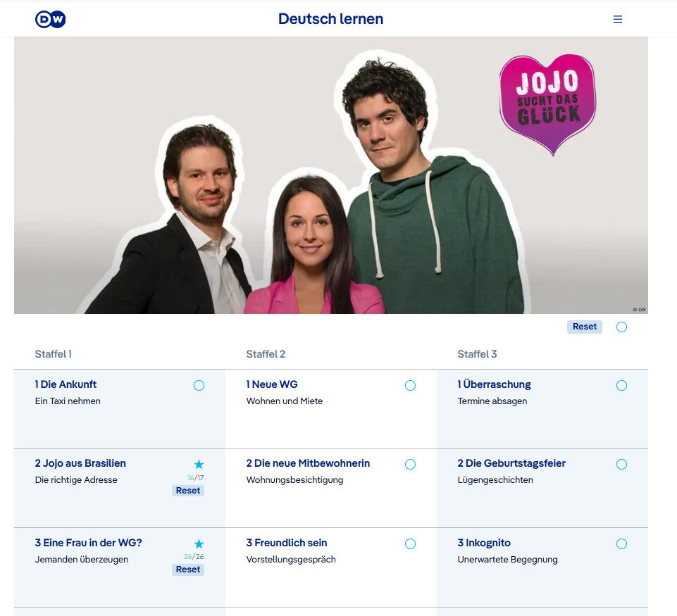Open the Deutsch lernen heading link

click(330, 18)
